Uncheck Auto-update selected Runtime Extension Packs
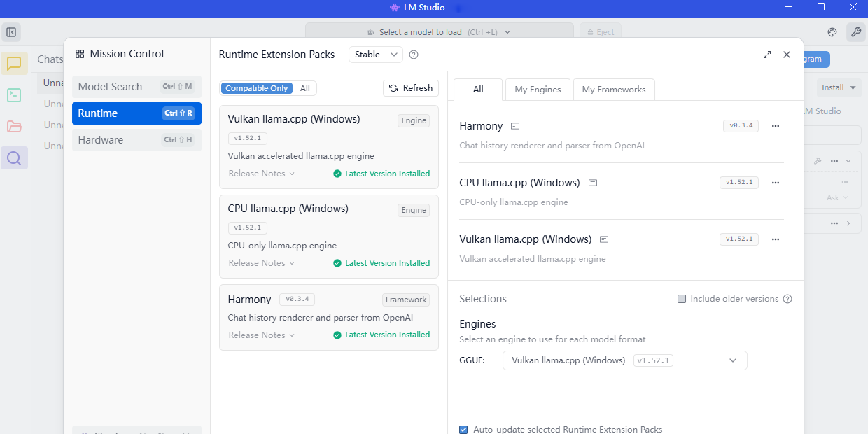Screen dimensions: 868x434 tap(463, 429)
